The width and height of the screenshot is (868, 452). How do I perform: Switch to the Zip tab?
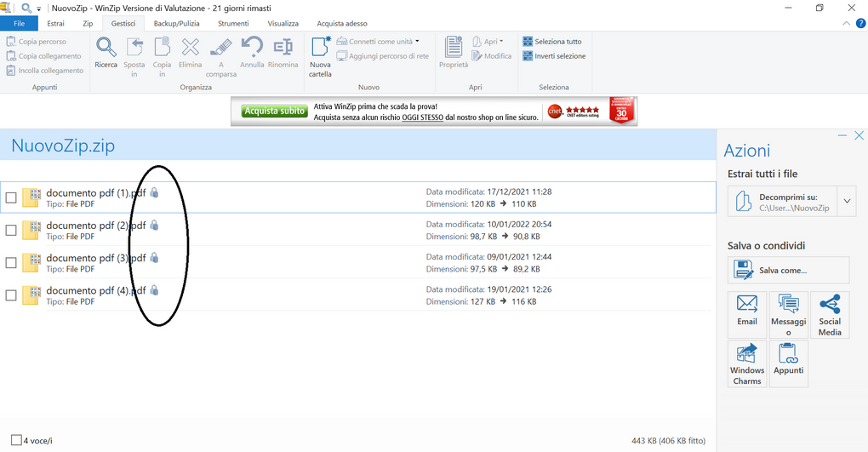pos(88,23)
